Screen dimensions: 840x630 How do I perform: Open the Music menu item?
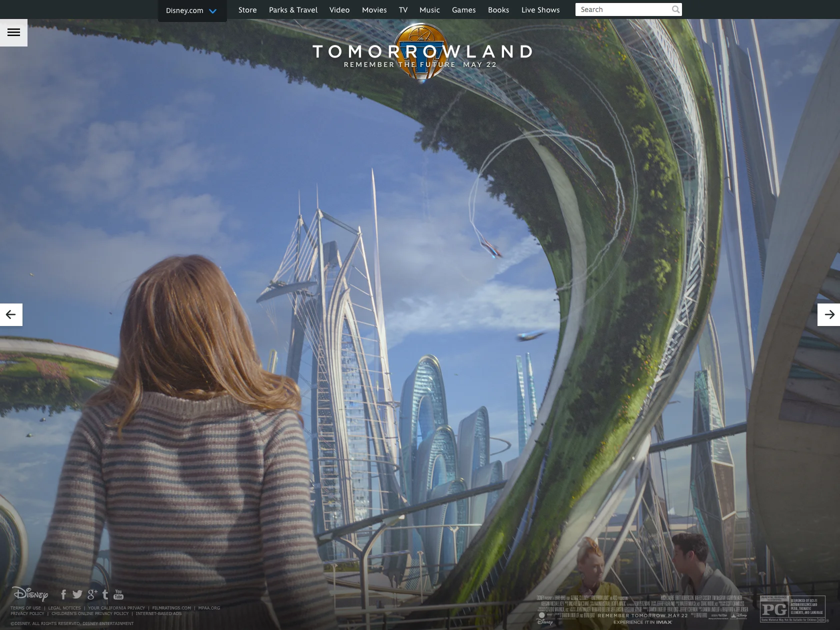coord(429,10)
